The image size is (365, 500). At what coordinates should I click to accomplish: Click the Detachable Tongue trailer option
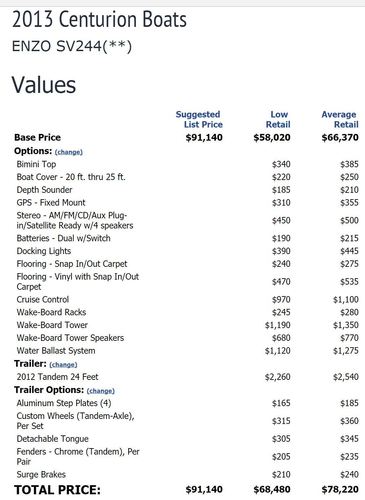pyautogui.click(x=53, y=439)
